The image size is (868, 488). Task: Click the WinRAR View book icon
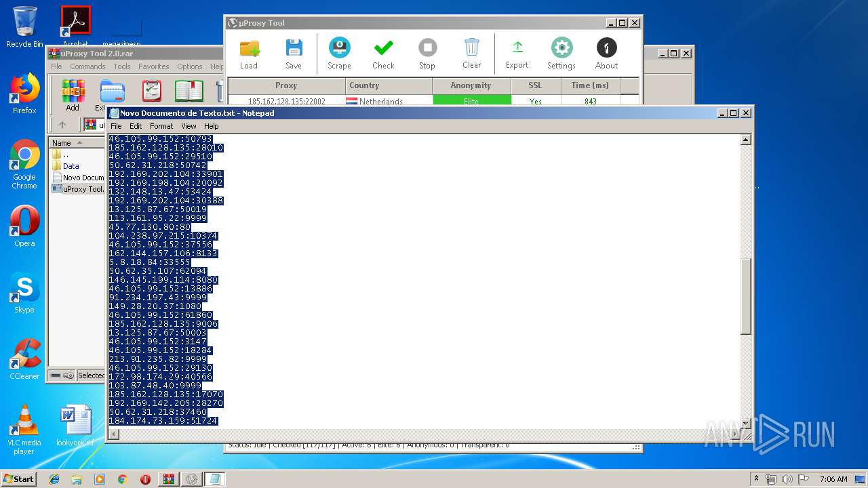coord(189,91)
